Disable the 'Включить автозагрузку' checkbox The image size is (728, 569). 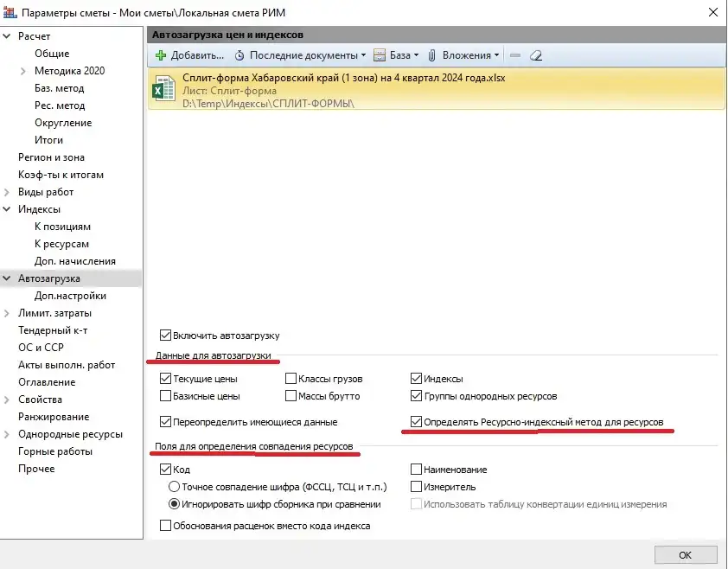tap(166, 336)
